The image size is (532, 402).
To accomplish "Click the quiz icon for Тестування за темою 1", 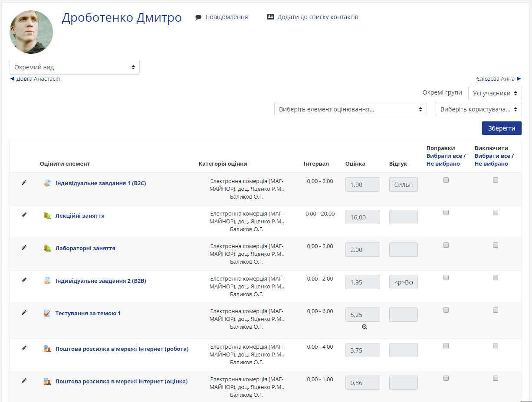I will pos(47,313).
